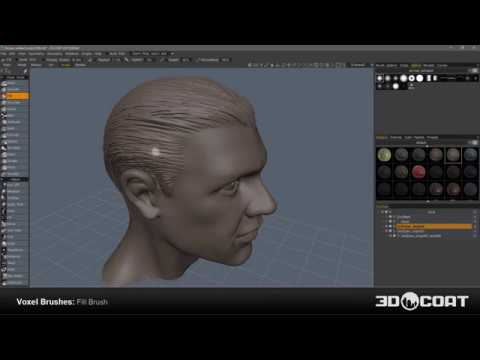
Task: Open the File menu
Action: [3, 53]
